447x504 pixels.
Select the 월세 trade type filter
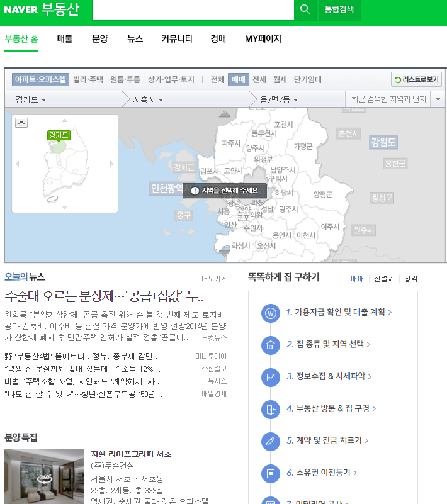tap(280, 79)
